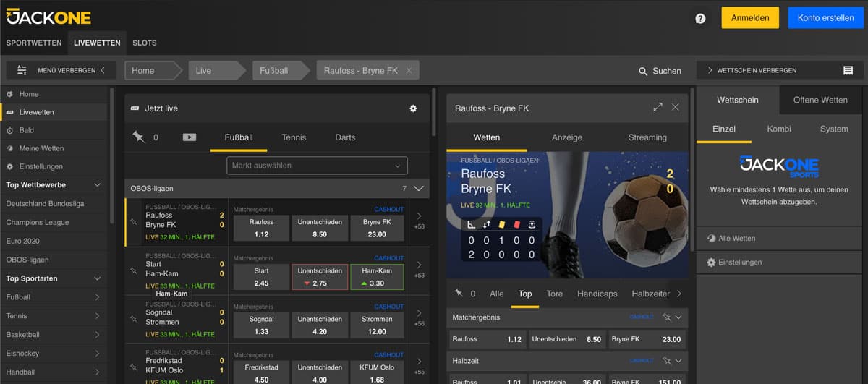Bet on Ham-Kam at 3.30 odds

click(x=377, y=277)
